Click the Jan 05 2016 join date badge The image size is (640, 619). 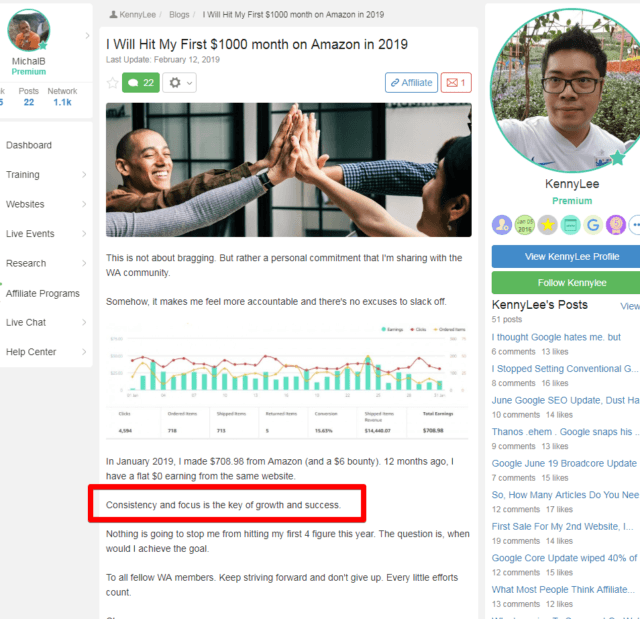point(524,225)
